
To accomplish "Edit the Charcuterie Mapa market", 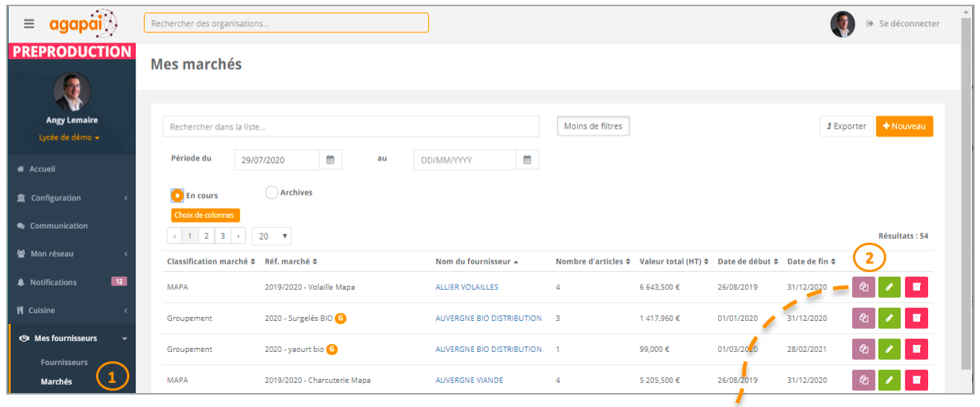I will (x=889, y=380).
